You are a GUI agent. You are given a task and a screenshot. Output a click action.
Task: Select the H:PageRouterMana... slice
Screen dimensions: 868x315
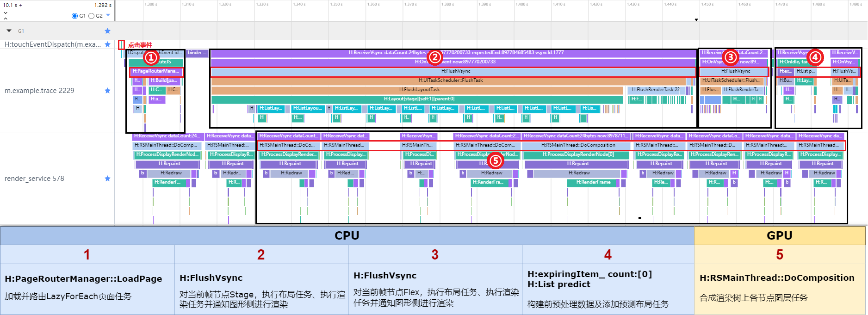(156, 71)
